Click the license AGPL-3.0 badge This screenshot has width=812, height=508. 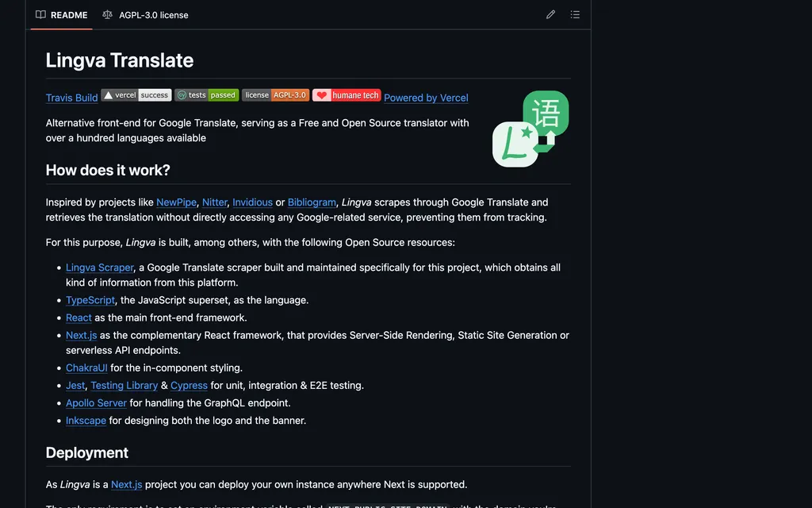pyautogui.click(x=275, y=95)
